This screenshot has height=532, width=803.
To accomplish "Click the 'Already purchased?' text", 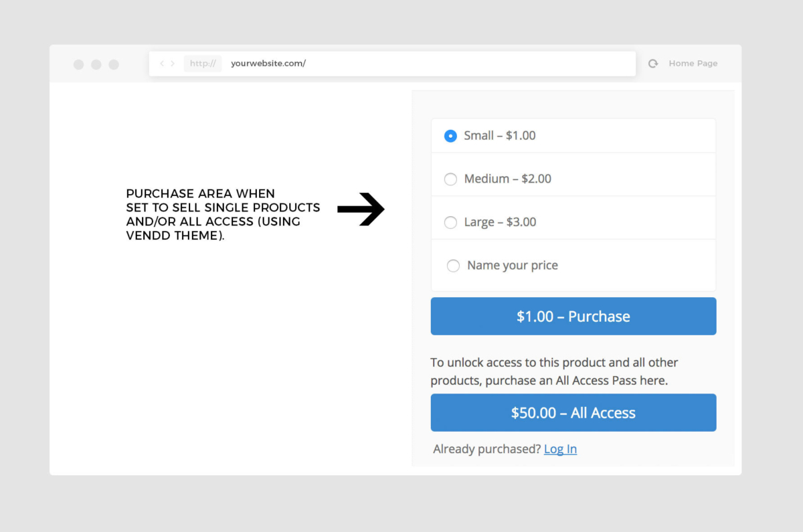I will tap(486, 449).
